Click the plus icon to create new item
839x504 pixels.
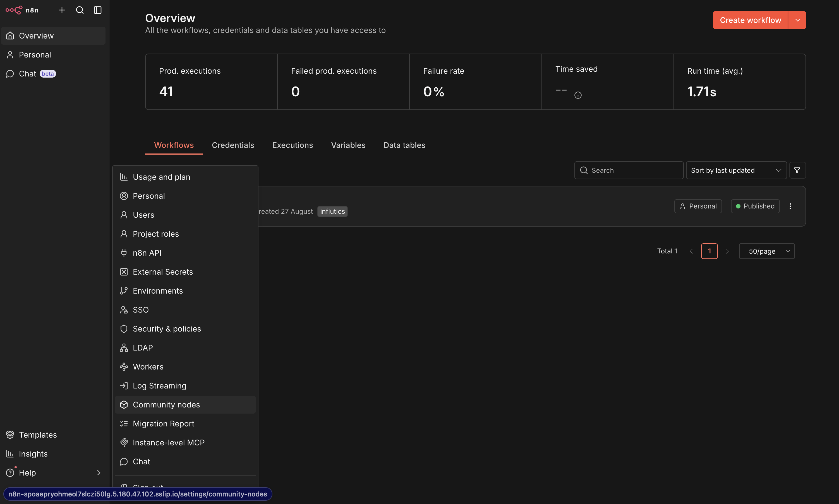[x=62, y=10]
